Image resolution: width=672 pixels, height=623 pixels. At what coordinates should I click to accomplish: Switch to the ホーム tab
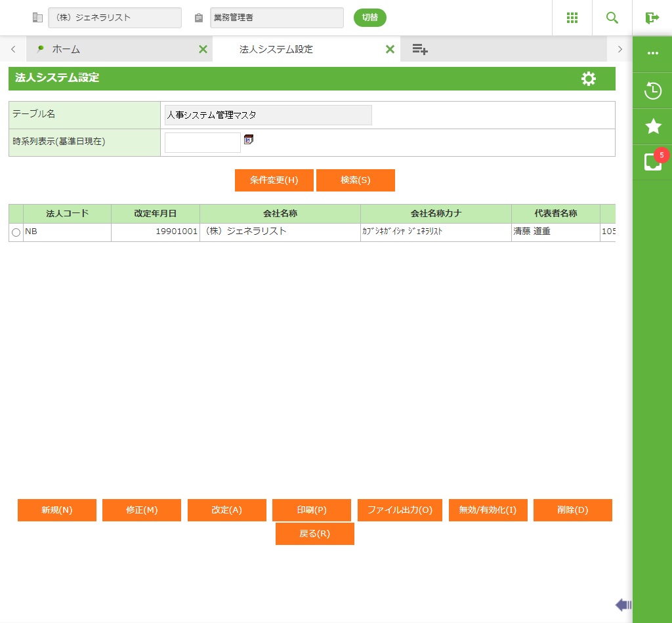point(66,49)
